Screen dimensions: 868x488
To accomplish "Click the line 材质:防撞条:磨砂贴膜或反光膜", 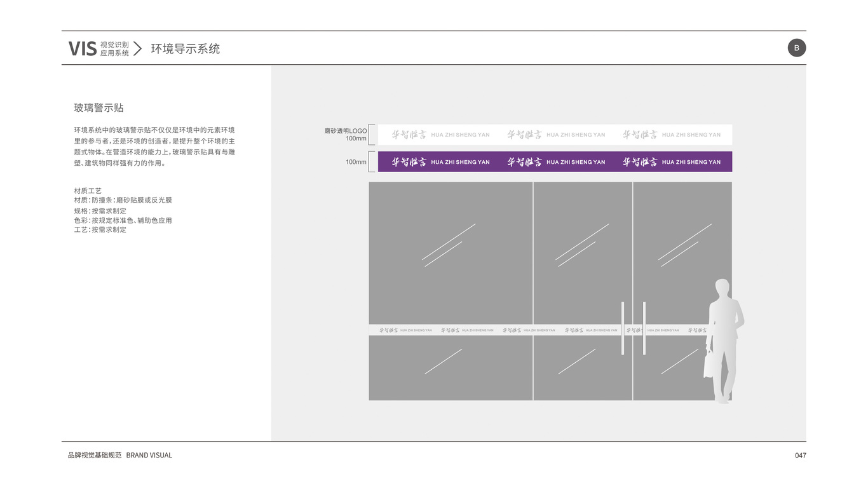I will click(123, 200).
